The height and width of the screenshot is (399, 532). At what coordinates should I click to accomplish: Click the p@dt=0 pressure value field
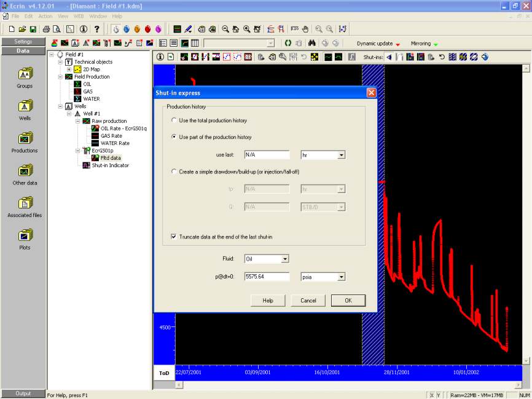point(267,277)
